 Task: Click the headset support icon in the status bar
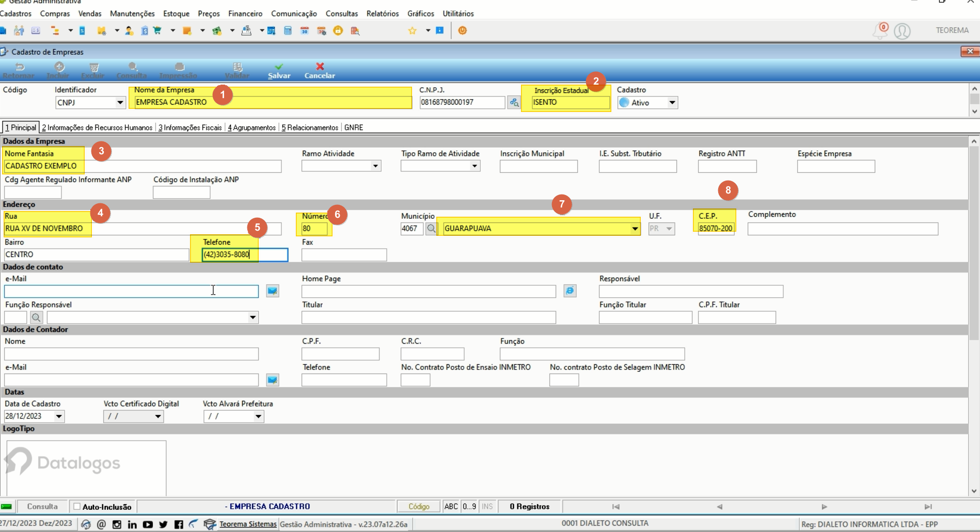pyautogui.click(x=86, y=524)
